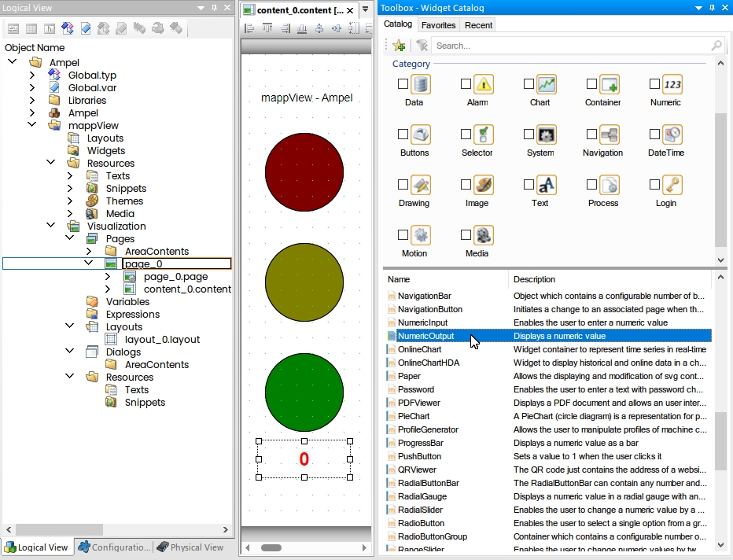Select the RadialGauge widget entry

click(422, 496)
